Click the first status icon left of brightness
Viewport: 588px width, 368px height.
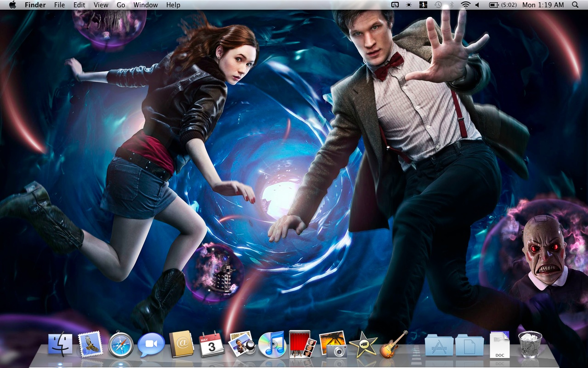tap(395, 5)
